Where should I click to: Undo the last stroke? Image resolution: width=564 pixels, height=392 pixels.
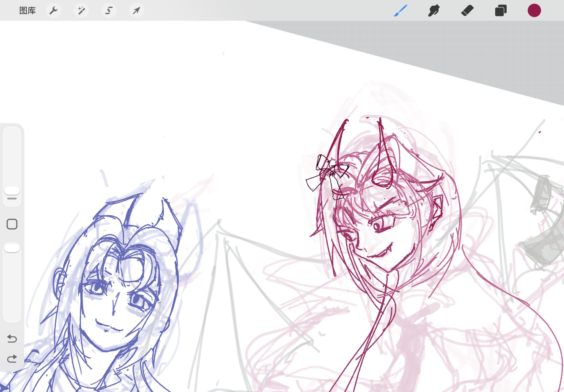pyautogui.click(x=12, y=339)
